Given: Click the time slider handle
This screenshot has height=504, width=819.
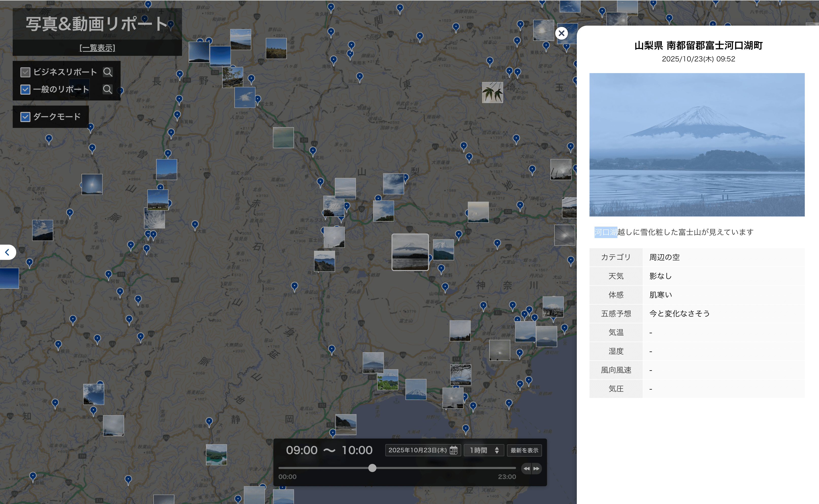Looking at the screenshot, I should [x=372, y=468].
